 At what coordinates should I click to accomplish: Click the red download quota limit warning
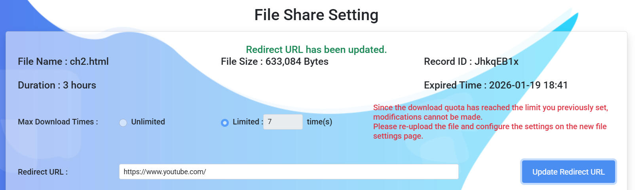(x=490, y=112)
